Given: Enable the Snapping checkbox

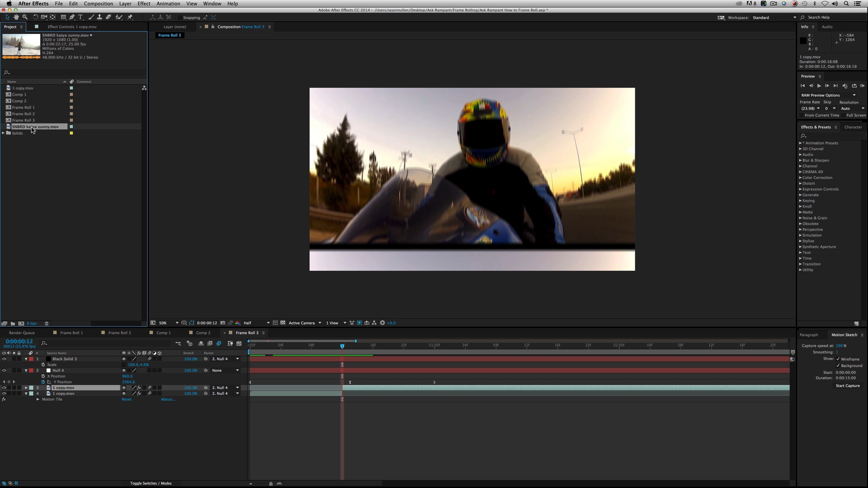Looking at the screenshot, I should tap(180, 18).
